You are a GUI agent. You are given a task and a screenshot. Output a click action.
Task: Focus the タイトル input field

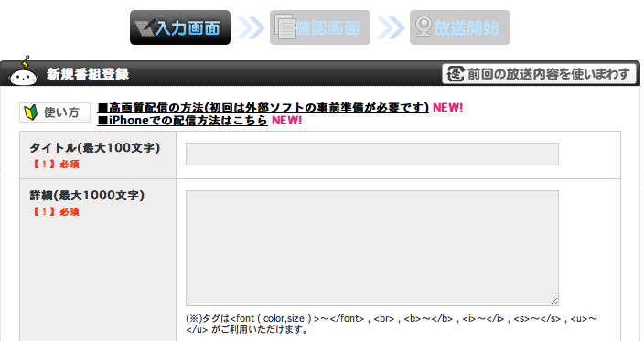(x=372, y=154)
